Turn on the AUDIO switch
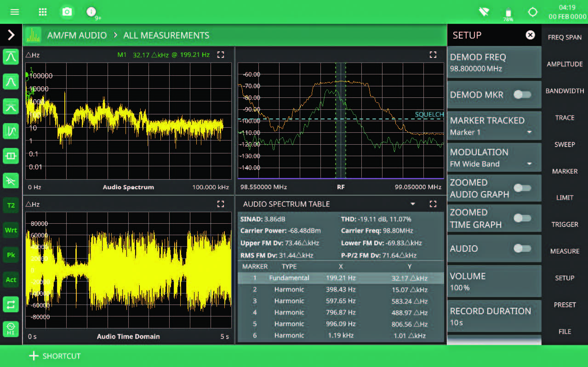 (522, 248)
